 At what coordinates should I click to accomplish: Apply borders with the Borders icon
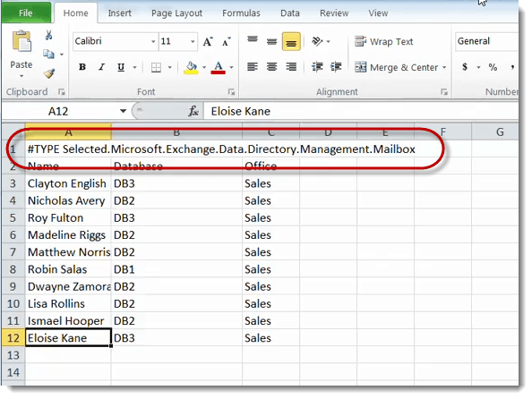coord(156,67)
